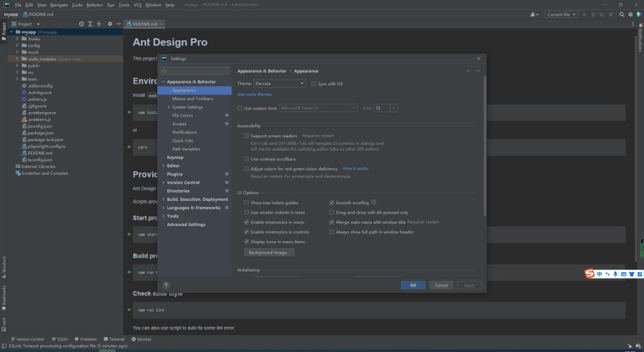Viewport: 644px width, 352px height.
Task: Check Show tree indent guides
Action: 247,203
